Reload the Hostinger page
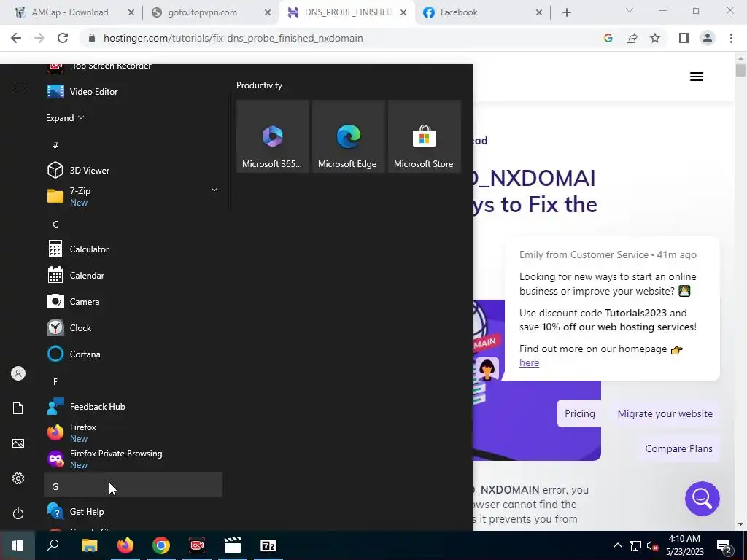 (x=63, y=38)
